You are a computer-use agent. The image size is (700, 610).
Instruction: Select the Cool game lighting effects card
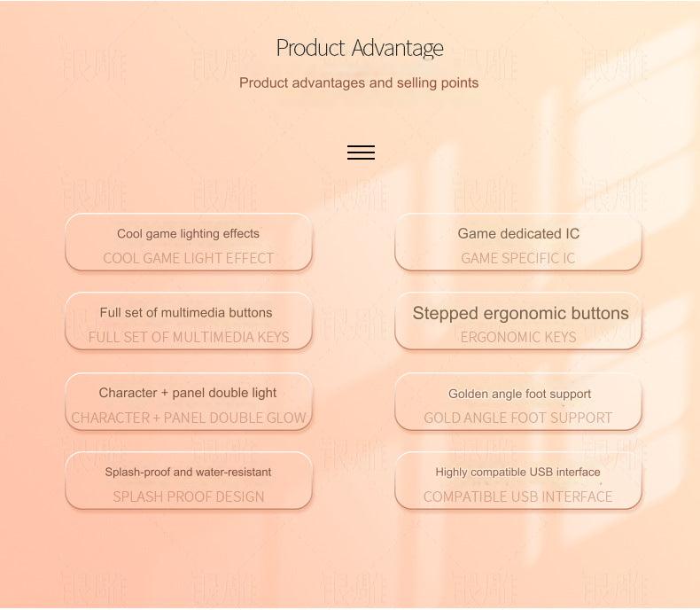tap(189, 242)
